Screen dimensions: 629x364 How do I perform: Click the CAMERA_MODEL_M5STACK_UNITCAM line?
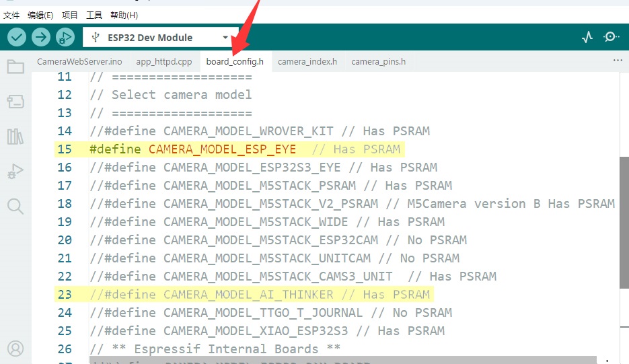tap(274, 258)
